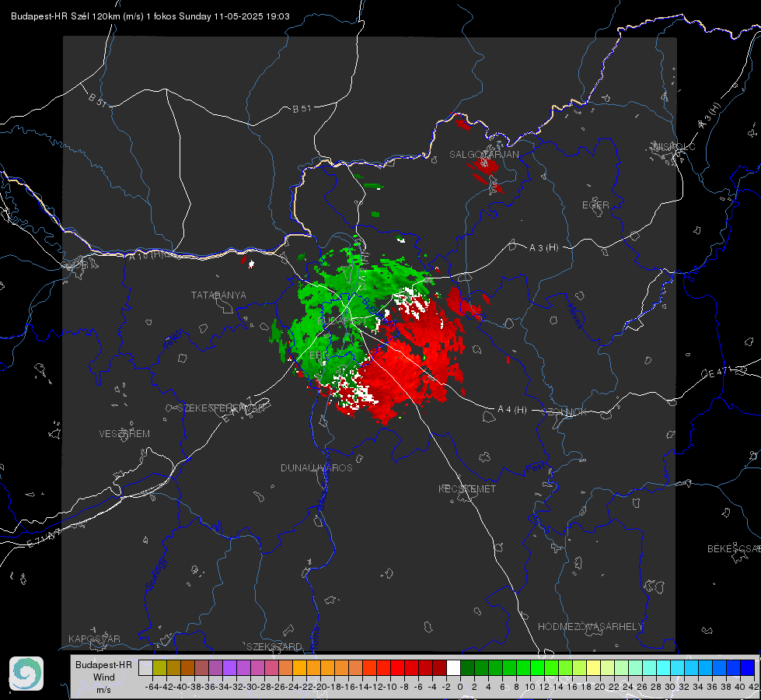Click the SZEKSZARD city label

tap(274, 646)
